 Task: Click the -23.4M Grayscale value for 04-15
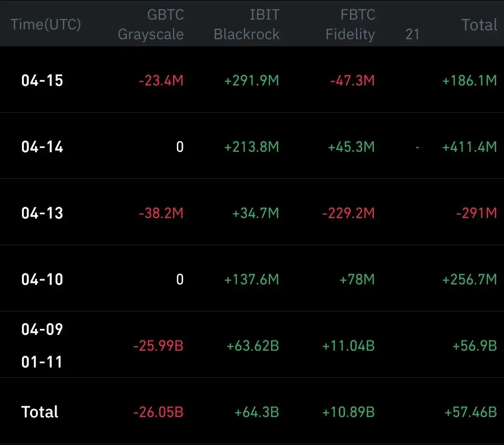click(x=161, y=81)
